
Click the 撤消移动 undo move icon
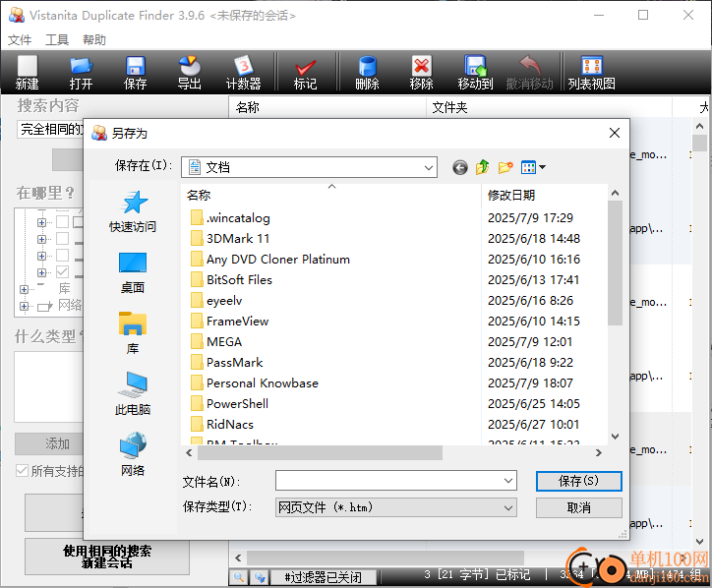529,72
